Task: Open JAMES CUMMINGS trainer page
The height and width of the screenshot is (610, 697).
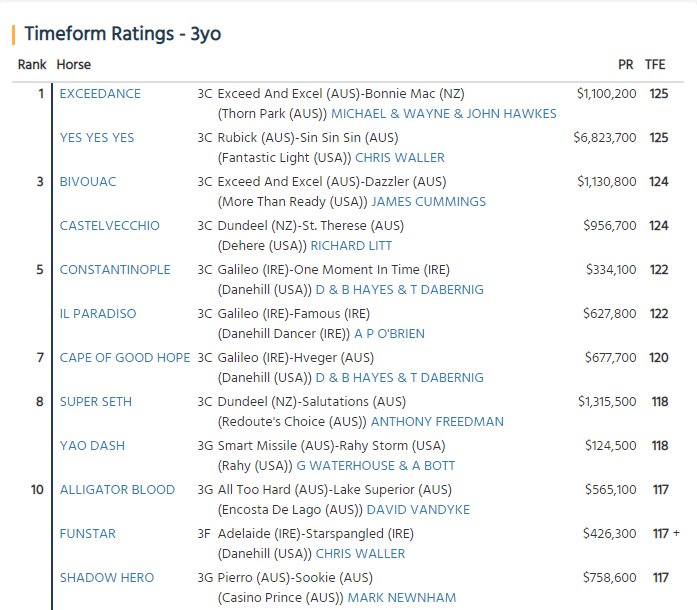Action: pyautogui.click(x=429, y=202)
